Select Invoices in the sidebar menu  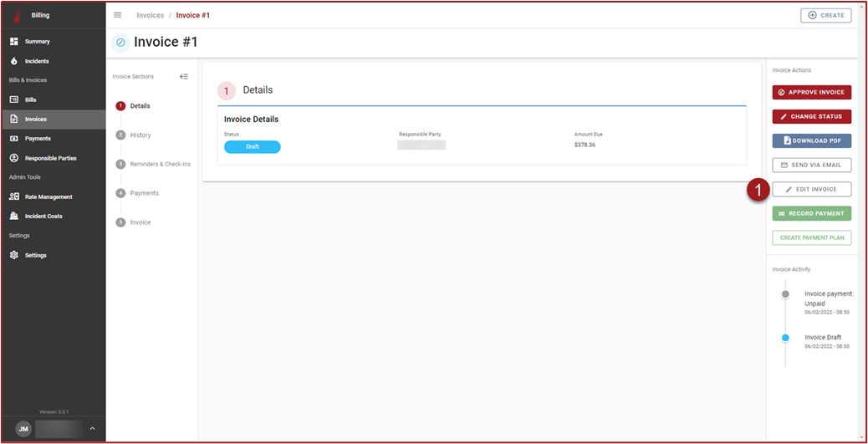tap(36, 119)
